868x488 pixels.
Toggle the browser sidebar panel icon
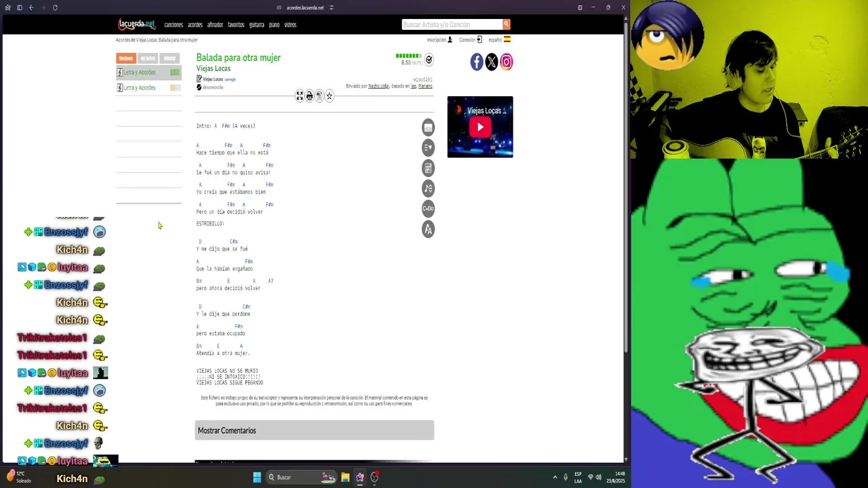(20, 7)
